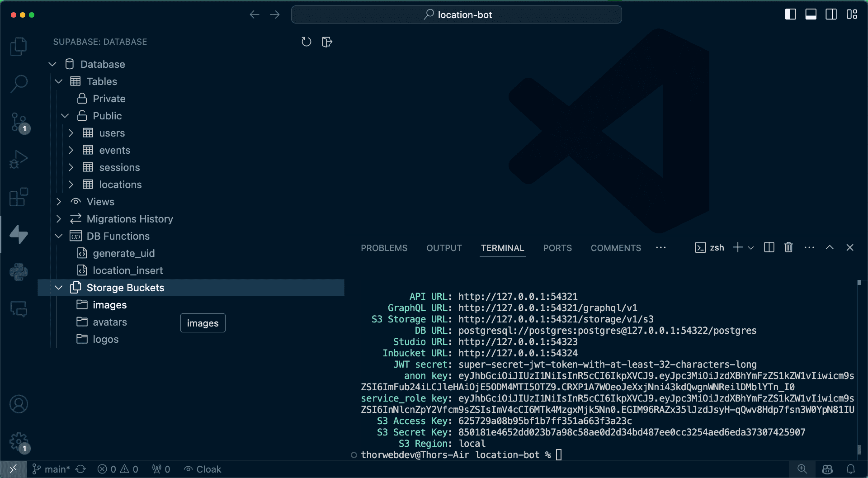Toggle the primary sidebar visibility

(790, 14)
